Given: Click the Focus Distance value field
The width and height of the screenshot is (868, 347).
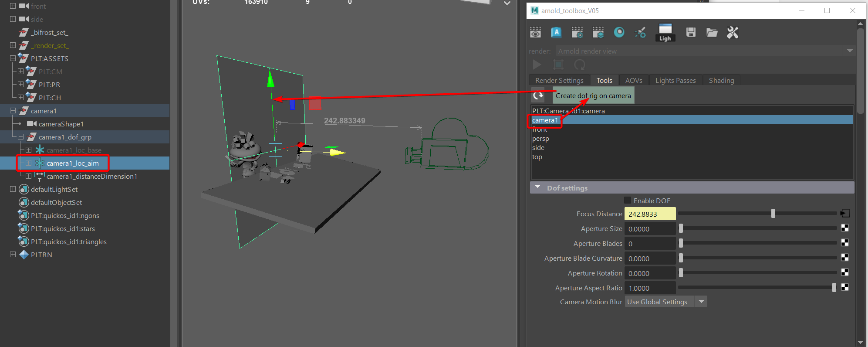Looking at the screenshot, I should 650,214.
